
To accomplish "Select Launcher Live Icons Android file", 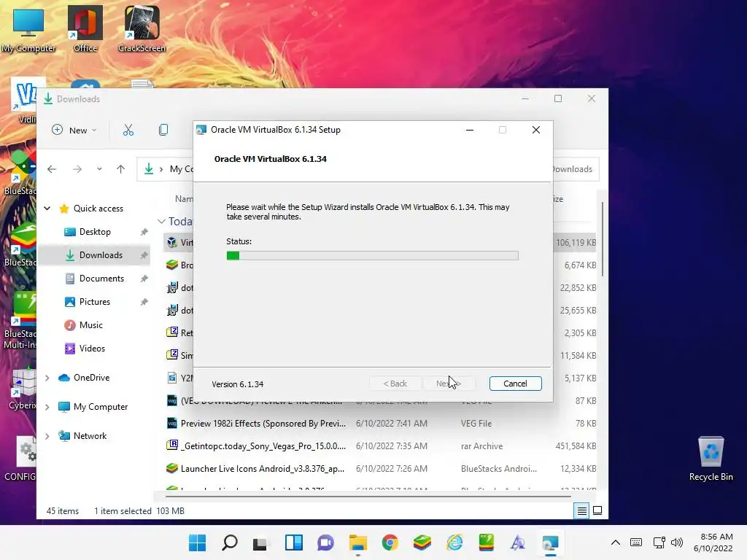I will click(262, 469).
